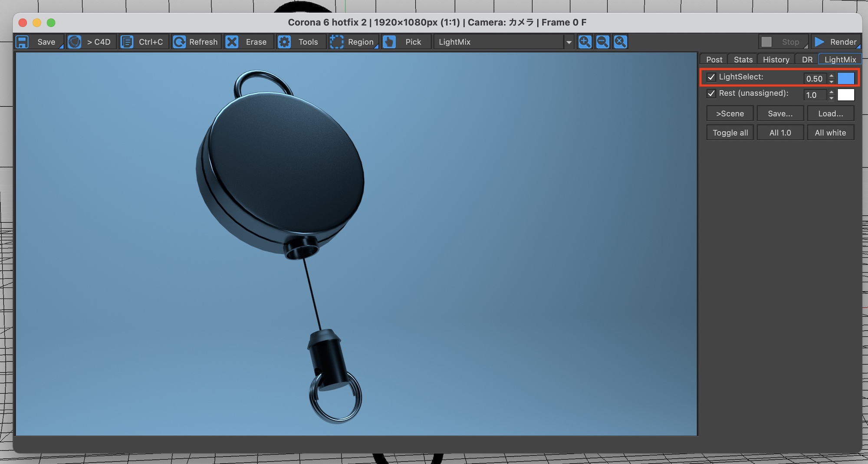Open the LightMix render pass dropdown

point(569,42)
